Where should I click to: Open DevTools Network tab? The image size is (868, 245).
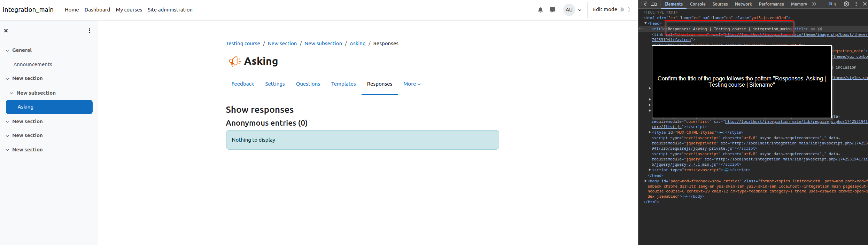point(743,4)
